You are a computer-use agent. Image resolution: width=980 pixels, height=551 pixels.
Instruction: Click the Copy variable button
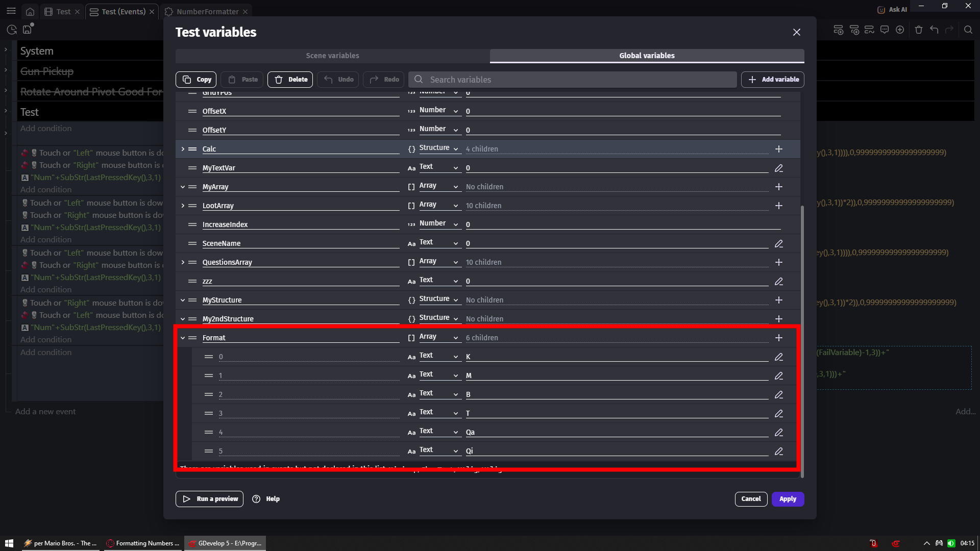(x=196, y=80)
